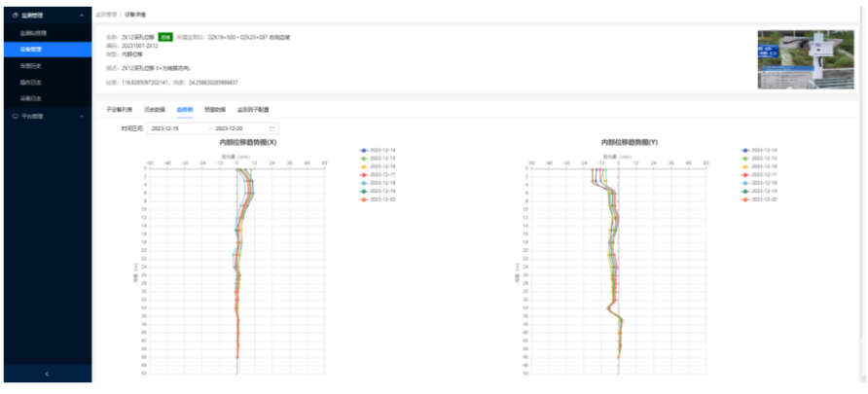Click the 监测管理 menu icon in the sidebar

(13, 17)
